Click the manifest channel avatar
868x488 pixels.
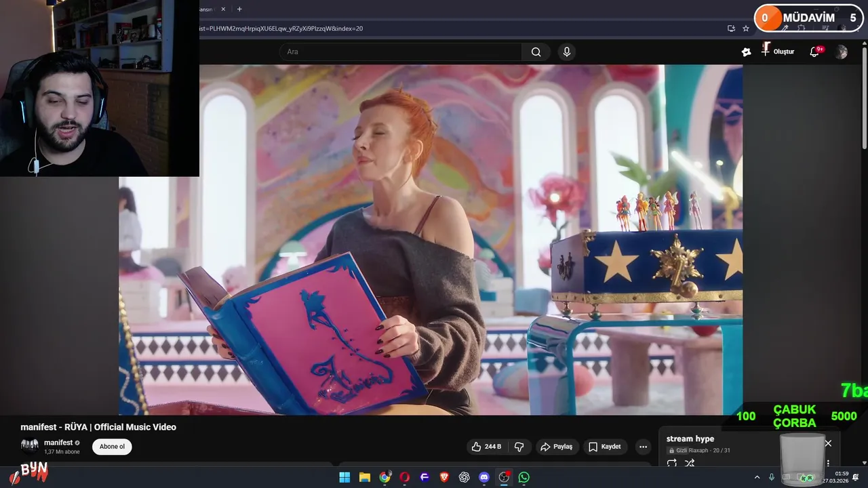[x=30, y=445]
